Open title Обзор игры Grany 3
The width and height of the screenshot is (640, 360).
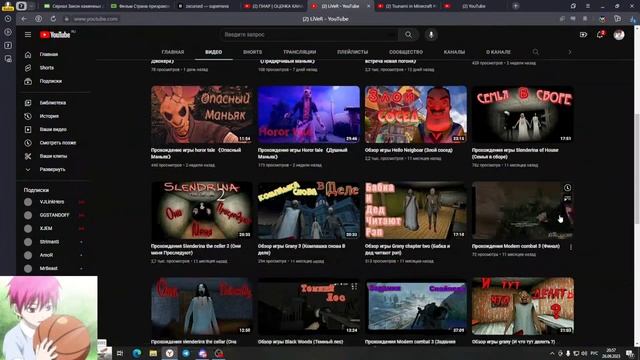(x=301, y=249)
